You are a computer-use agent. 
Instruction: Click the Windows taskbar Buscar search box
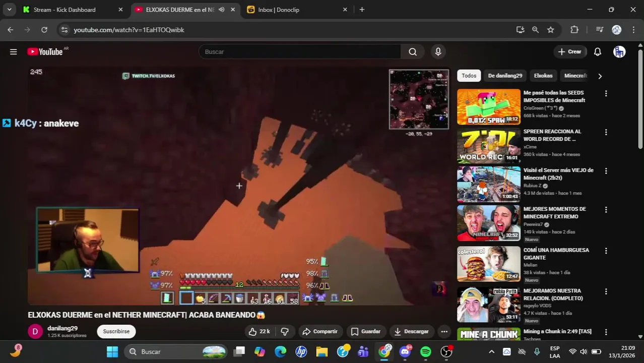176,351
